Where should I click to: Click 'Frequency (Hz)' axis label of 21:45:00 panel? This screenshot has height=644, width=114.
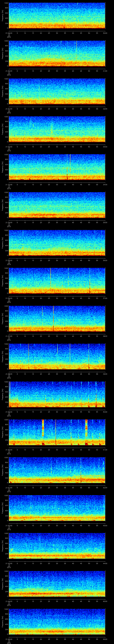tap(3, 621)
